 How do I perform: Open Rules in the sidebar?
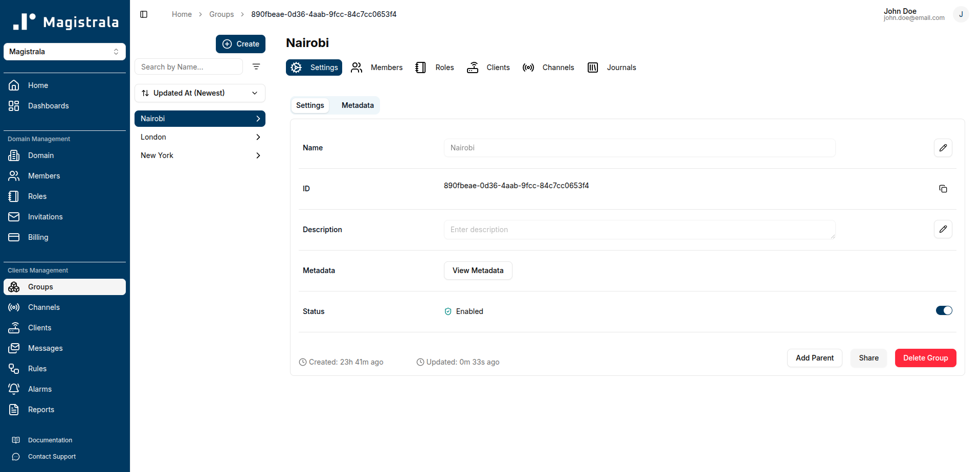(37, 369)
